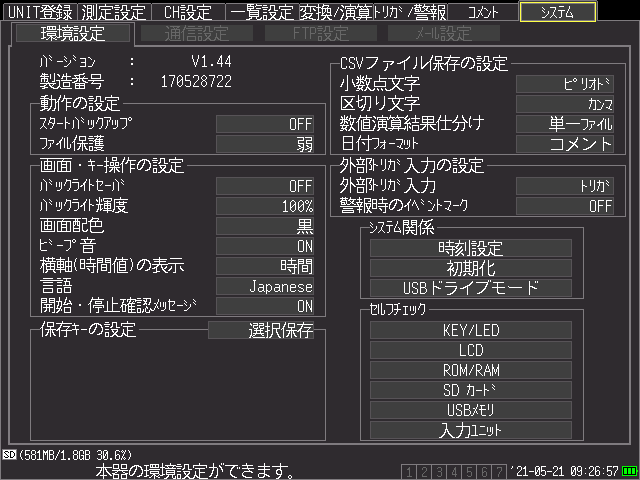Click the SD card status icon
Image resolution: width=640 pixels, height=480 pixels.
[9, 454]
